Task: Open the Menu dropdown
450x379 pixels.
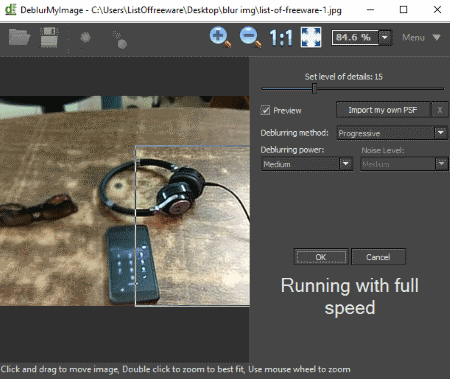Action: click(x=421, y=37)
